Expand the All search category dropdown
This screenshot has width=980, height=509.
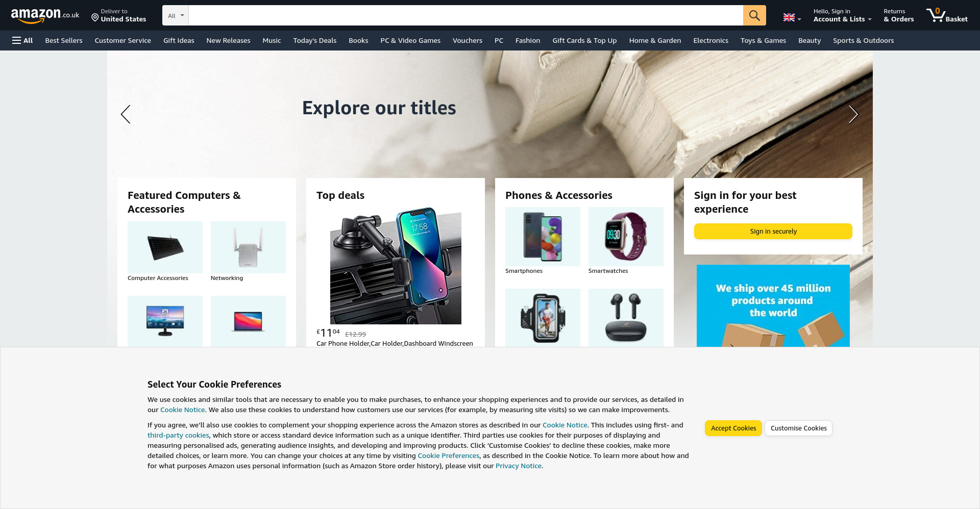tap(176, 15)
